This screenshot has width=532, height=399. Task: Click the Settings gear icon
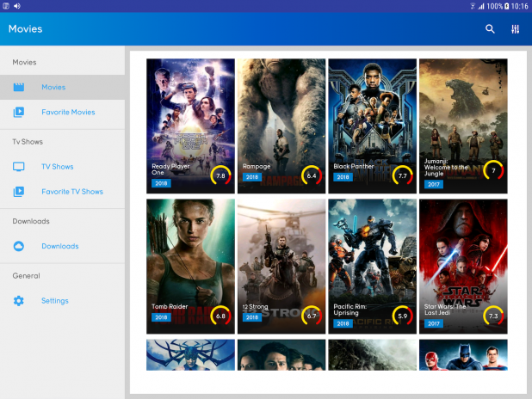coord(19,301)
